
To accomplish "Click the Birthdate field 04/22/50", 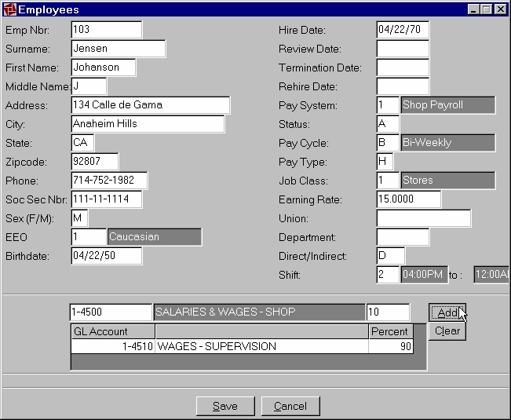I will coord(106,256).
